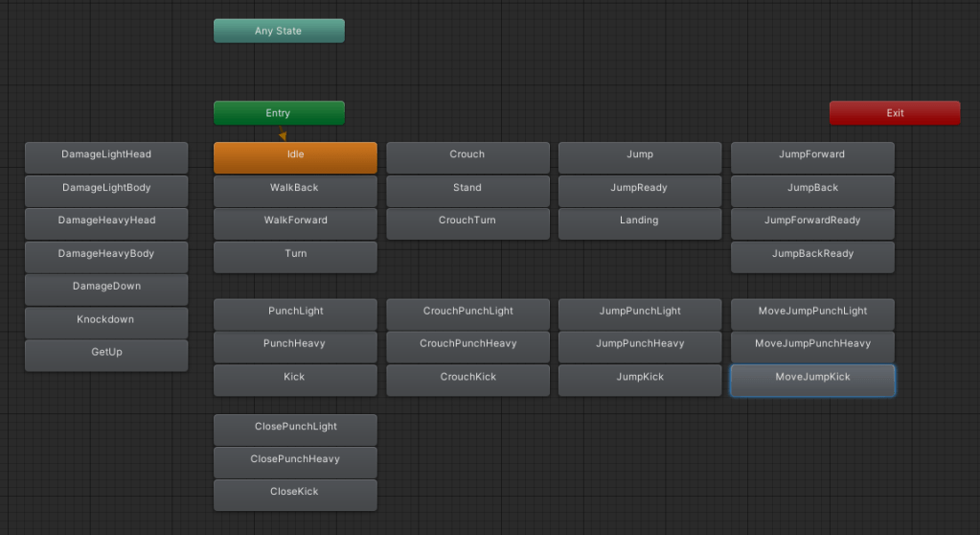Viewport: 980px width, 535px height.
Task: Select the ClosePunchLight state node
Action: pos(295,428)
